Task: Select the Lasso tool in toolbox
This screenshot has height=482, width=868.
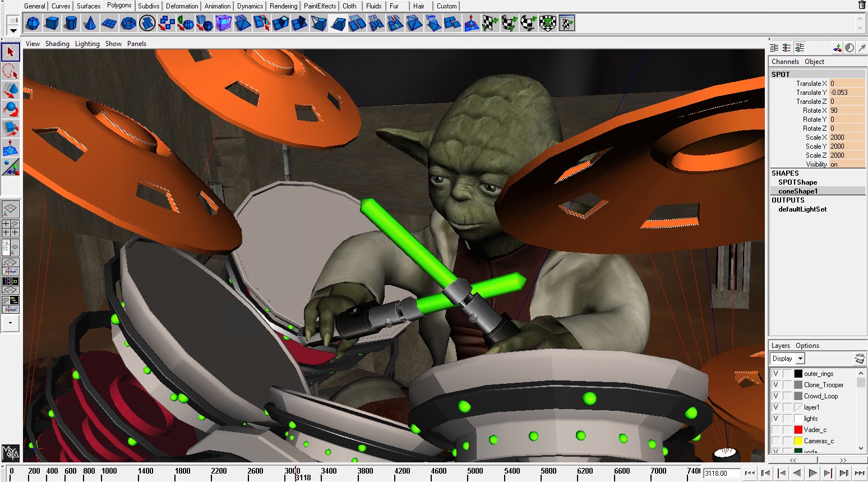Action: [11, 71]
